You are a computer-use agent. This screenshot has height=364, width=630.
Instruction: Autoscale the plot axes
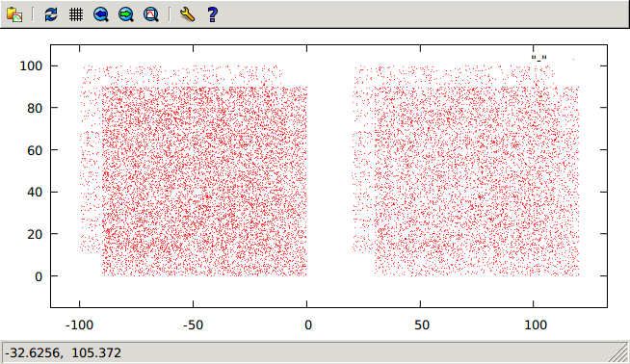click(151, 14)
